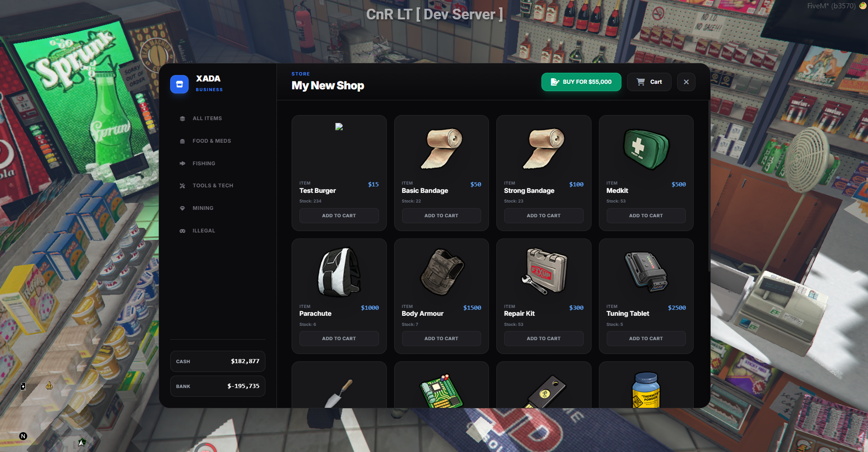This screenshot has width=868, height=452.
Task: Click the Medkit $500 price
Action: coord(678,185)
